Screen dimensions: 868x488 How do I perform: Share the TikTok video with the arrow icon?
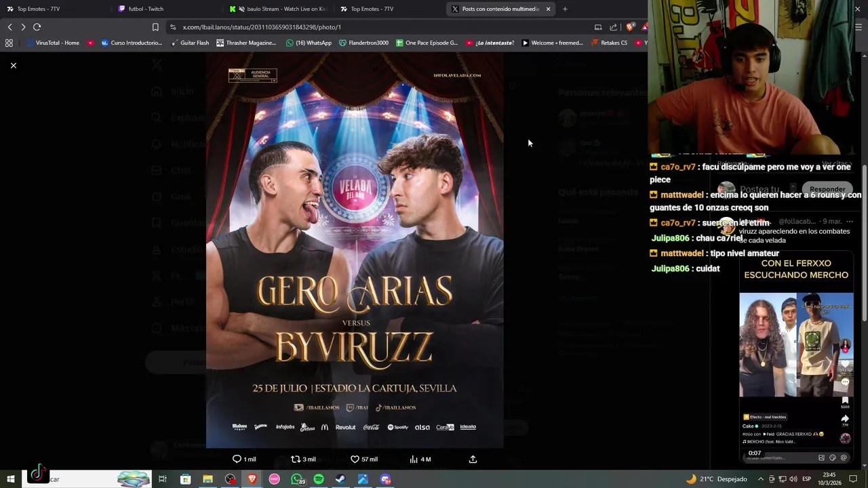(845, 420)
